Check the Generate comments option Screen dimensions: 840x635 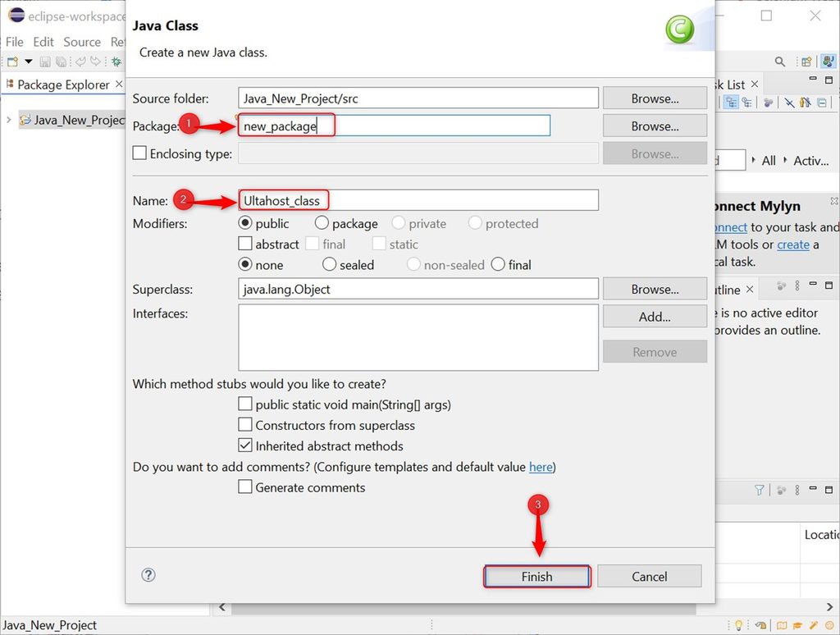(x=244, y=487)
